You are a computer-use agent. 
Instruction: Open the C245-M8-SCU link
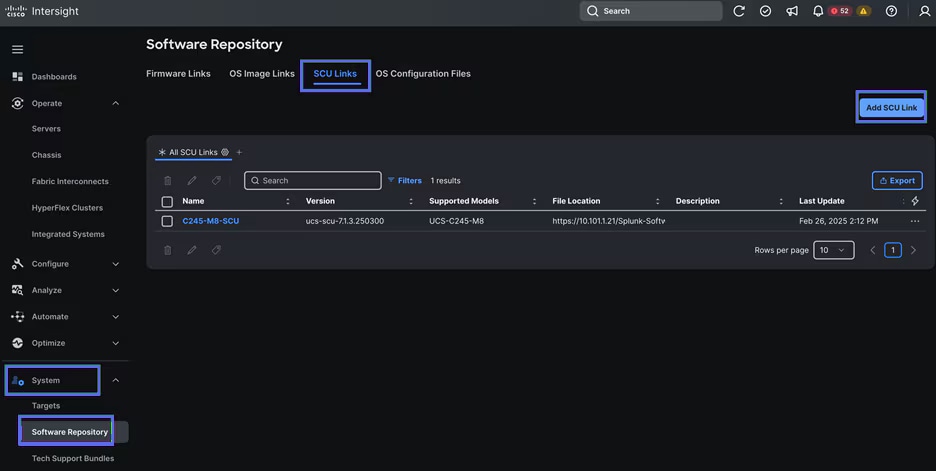coord(211,221)
